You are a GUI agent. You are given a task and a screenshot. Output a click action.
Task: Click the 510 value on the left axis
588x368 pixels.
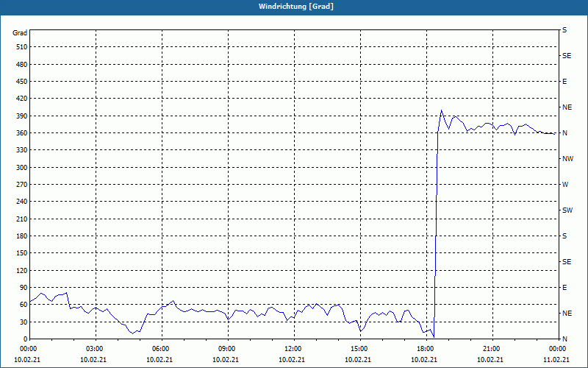tap(21, 47)
